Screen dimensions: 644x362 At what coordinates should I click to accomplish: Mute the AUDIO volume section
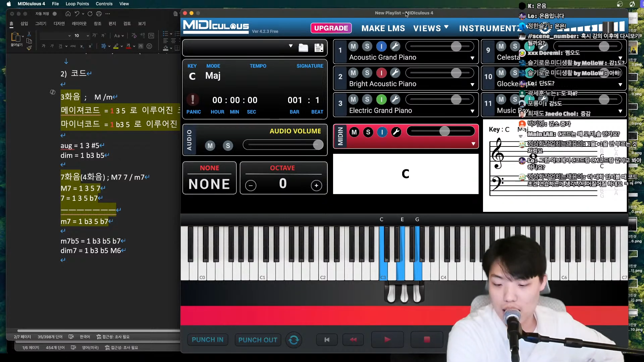point(210,145)
